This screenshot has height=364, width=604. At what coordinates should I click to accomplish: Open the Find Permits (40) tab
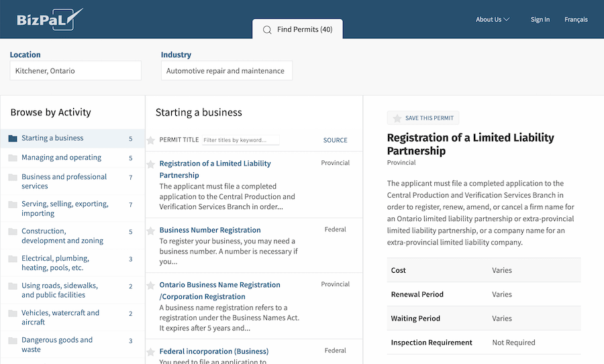(297, 29)
